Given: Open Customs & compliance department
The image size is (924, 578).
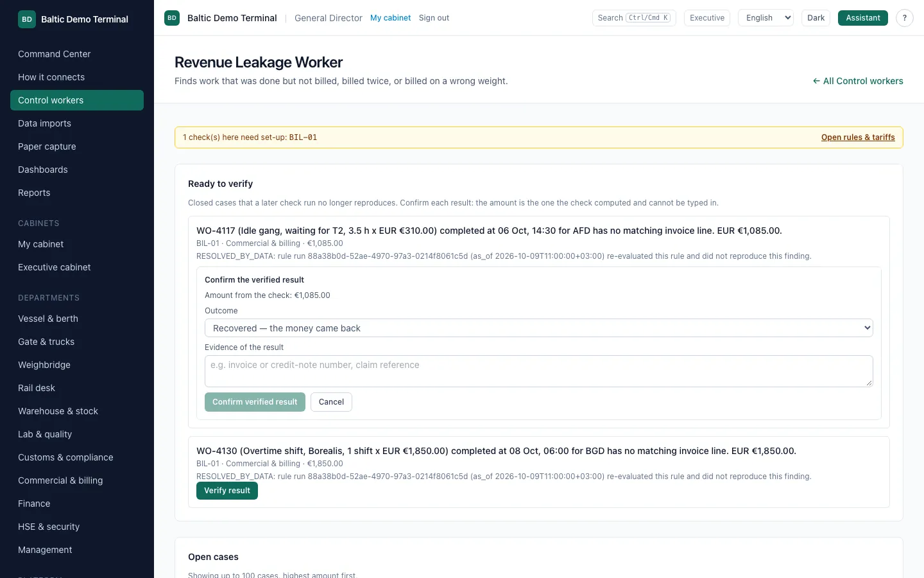Looking at the screenshot, I should [x=77, y=457].
